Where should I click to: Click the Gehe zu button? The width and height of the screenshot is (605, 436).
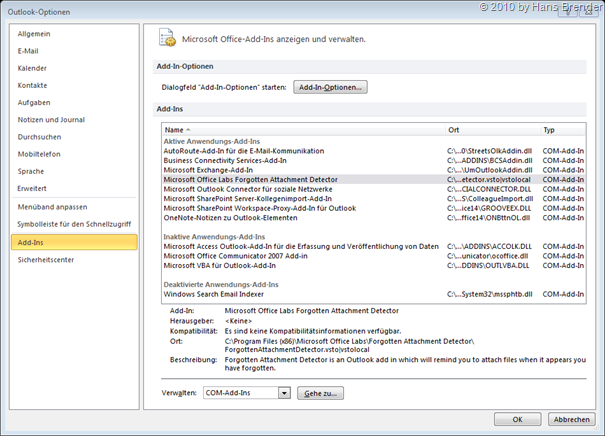click(322, 394)
